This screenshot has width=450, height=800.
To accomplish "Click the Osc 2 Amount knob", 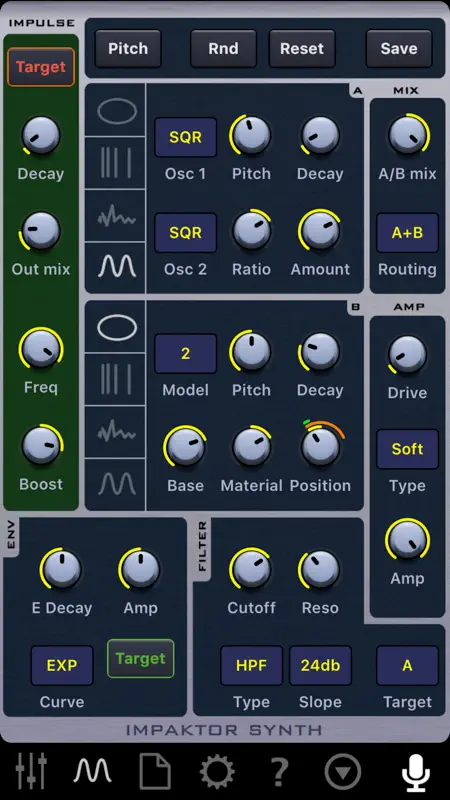I will pyautogui.click(x=319, y=230).
